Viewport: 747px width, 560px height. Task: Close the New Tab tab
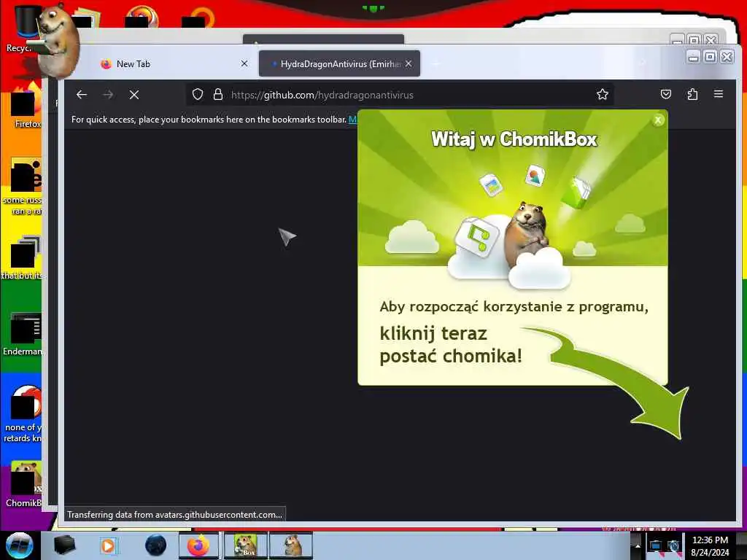tap(244, 63)
